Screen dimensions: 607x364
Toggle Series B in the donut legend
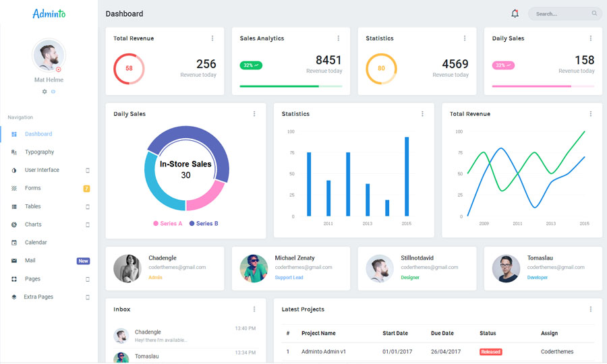coord(204,223)
